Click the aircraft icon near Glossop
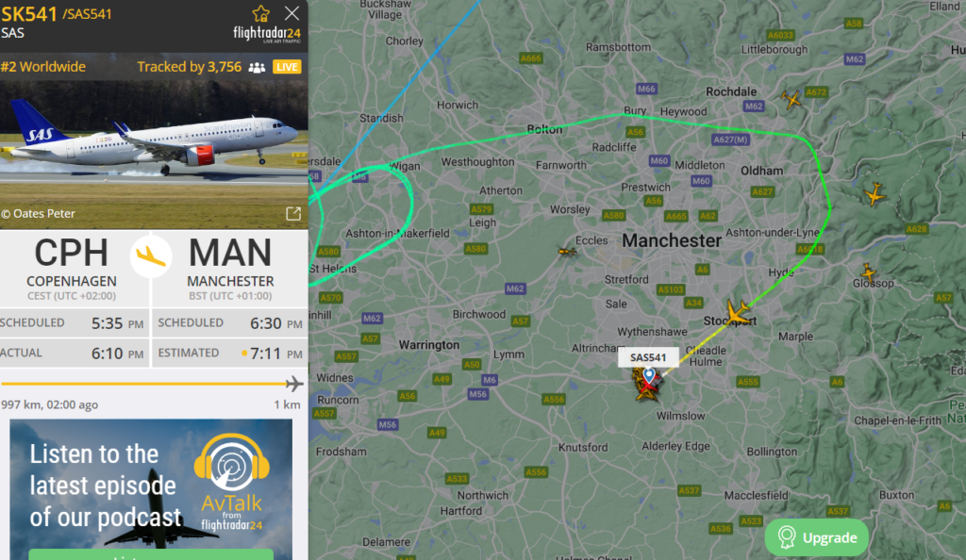The width and height of the screenshot is (966, 560). (868, 272)
